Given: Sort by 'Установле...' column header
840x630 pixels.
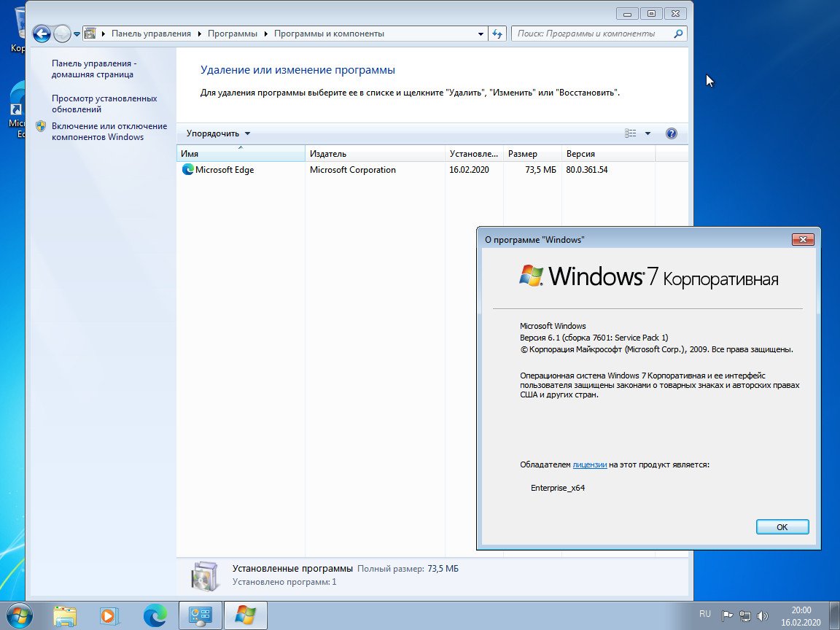Looking at the screenshot, I should [x=474, y=154].
